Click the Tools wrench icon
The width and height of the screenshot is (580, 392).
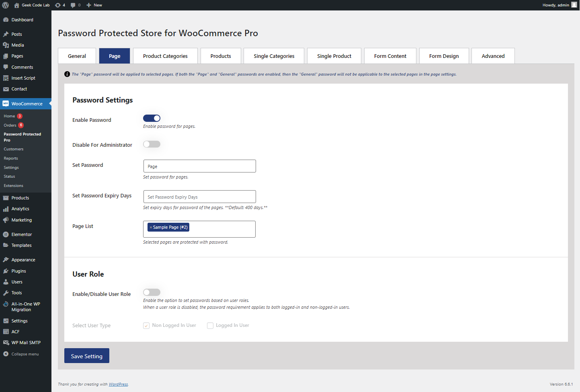6,293
